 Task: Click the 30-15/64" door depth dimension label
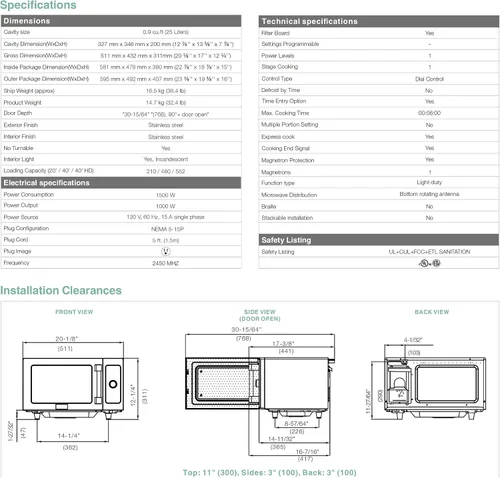[247, 329]
